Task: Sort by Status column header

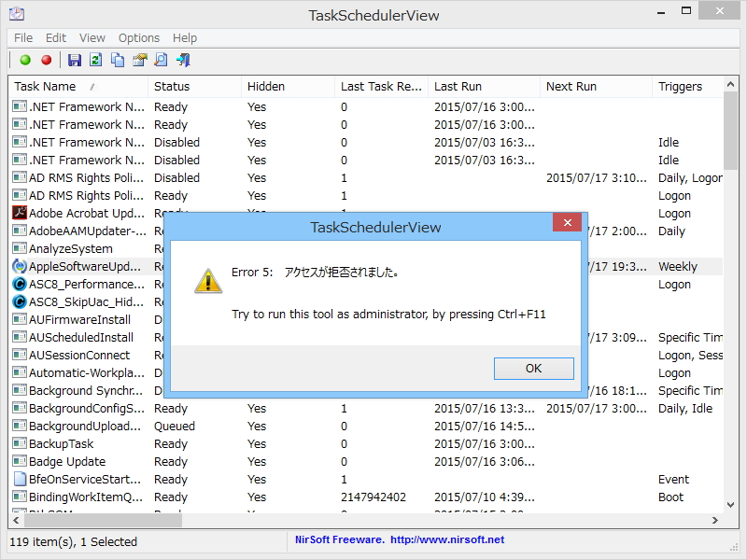Action: [195, 86]
